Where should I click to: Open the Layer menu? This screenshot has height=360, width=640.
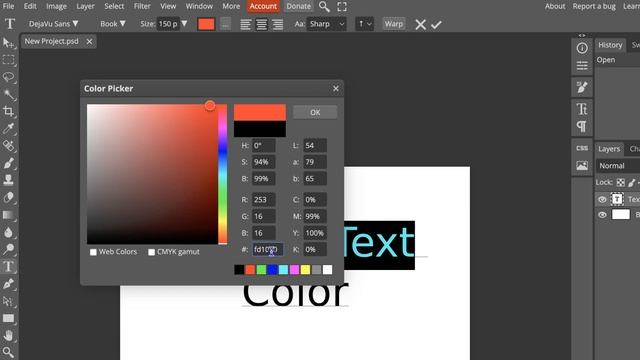[x=85, y=6]
